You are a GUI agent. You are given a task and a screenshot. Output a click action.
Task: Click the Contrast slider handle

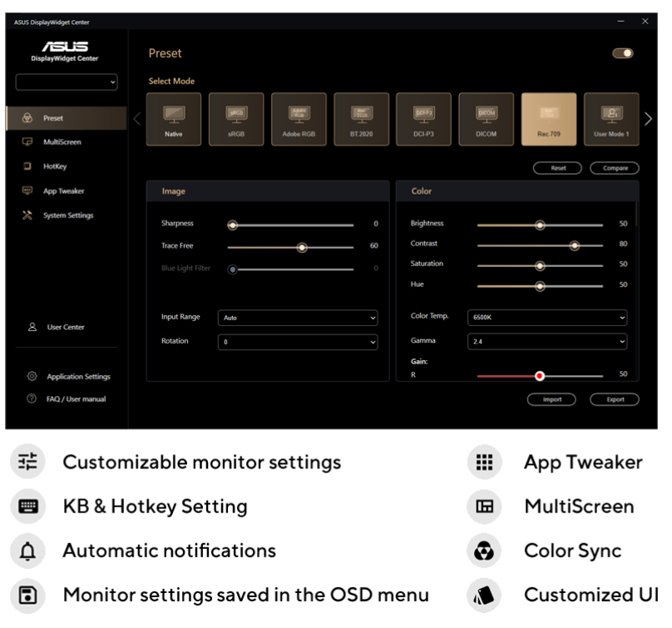coord(574,245)
